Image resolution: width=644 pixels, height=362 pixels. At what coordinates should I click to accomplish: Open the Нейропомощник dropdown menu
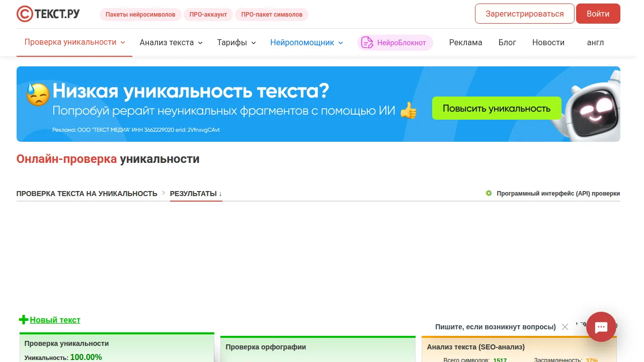pyautogui.click(x=306, y=43)
